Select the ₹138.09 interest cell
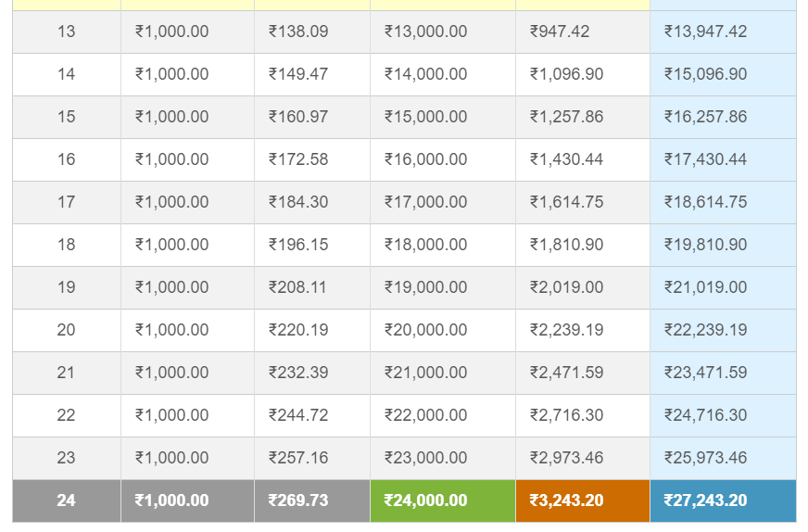808x532 pixels. (312, 32)
